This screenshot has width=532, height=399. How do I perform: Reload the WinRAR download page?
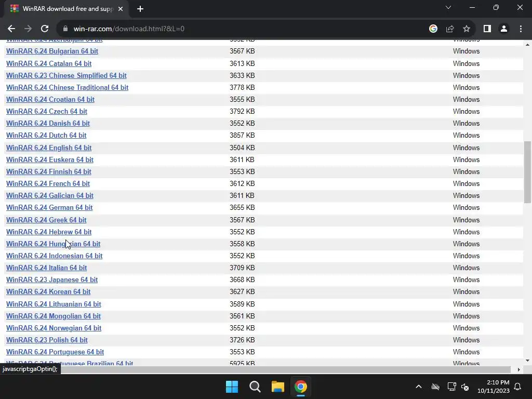point(45,29)
